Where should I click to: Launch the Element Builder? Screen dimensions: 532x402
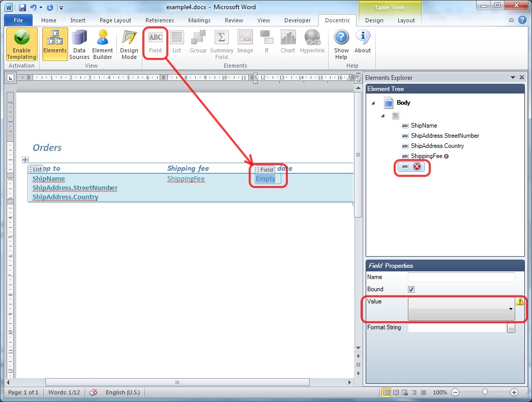click(102, 44)
